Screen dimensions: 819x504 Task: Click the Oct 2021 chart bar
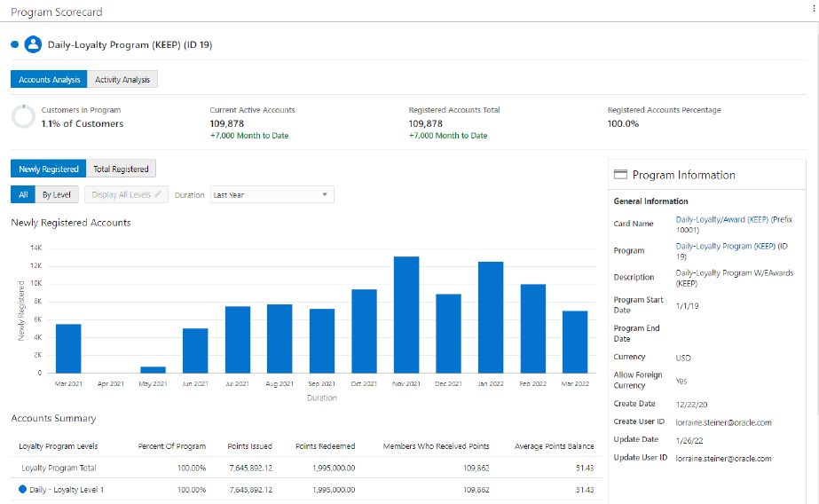pos(364,331)
